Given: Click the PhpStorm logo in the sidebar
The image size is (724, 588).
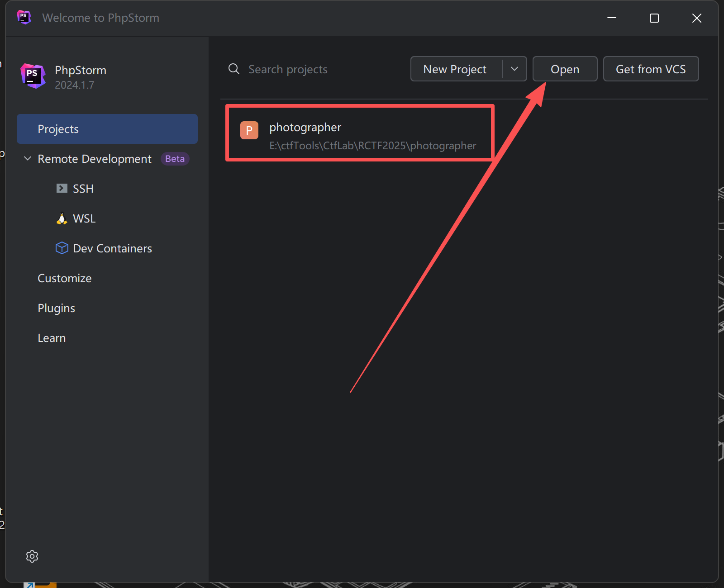Looking at the screenshot, I should coord(33,76).
